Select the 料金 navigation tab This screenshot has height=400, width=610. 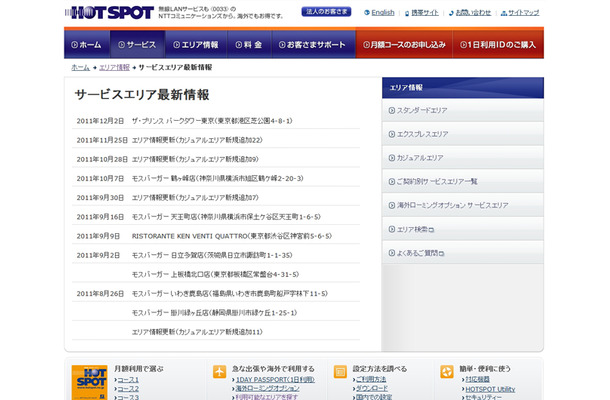pyautogui.click(x=249, y=44)
